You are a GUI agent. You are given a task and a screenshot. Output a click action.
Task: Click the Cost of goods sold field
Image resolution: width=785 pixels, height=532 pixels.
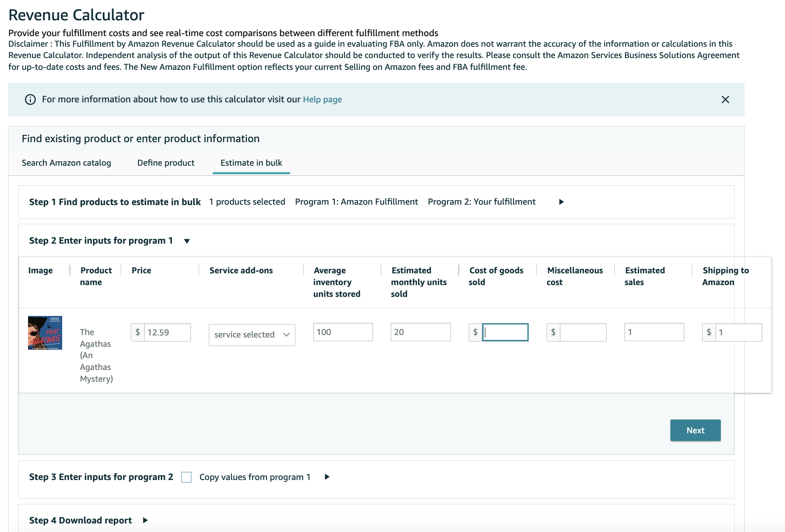tap(505, 332)
